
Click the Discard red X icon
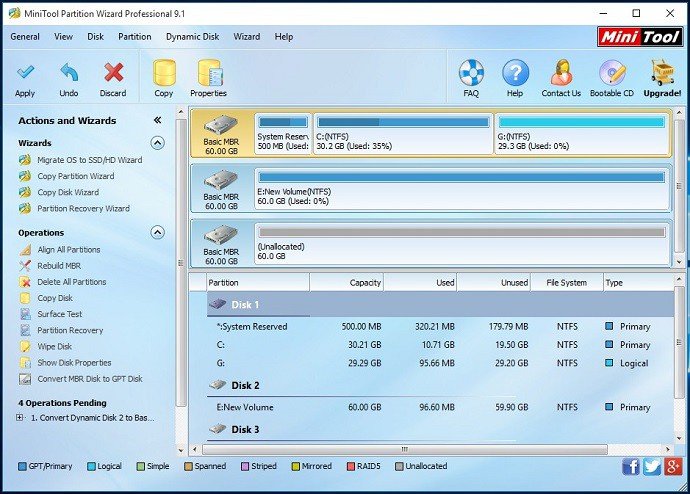point(113,72)
